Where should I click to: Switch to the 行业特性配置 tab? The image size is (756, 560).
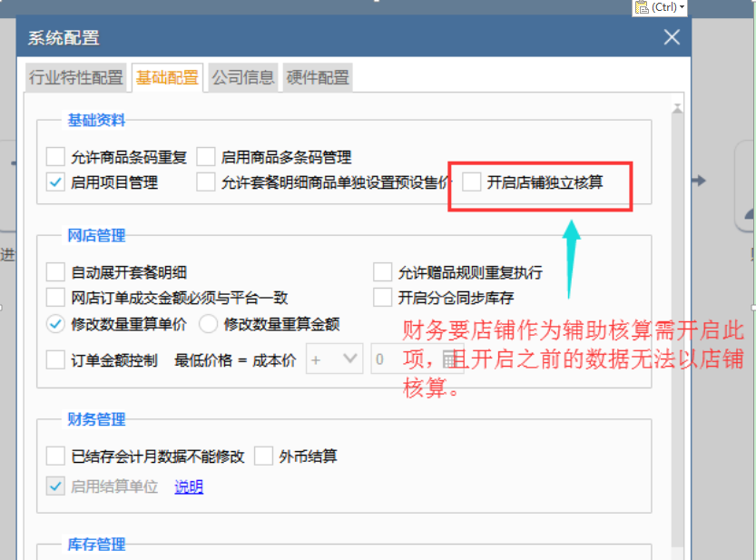[x=75, y=77]
